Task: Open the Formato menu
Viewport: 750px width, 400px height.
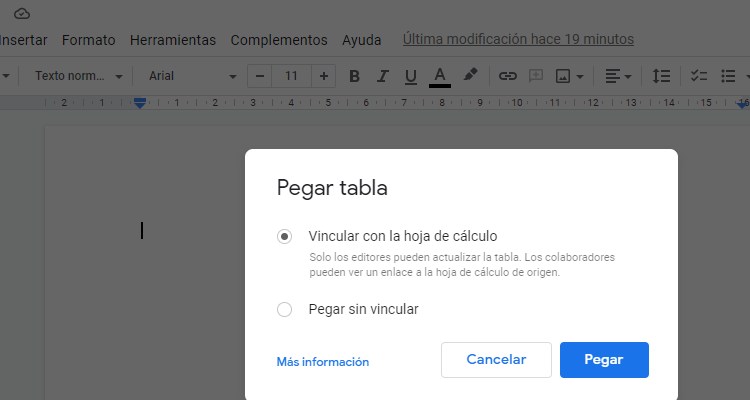Action: tap(88, 40)
